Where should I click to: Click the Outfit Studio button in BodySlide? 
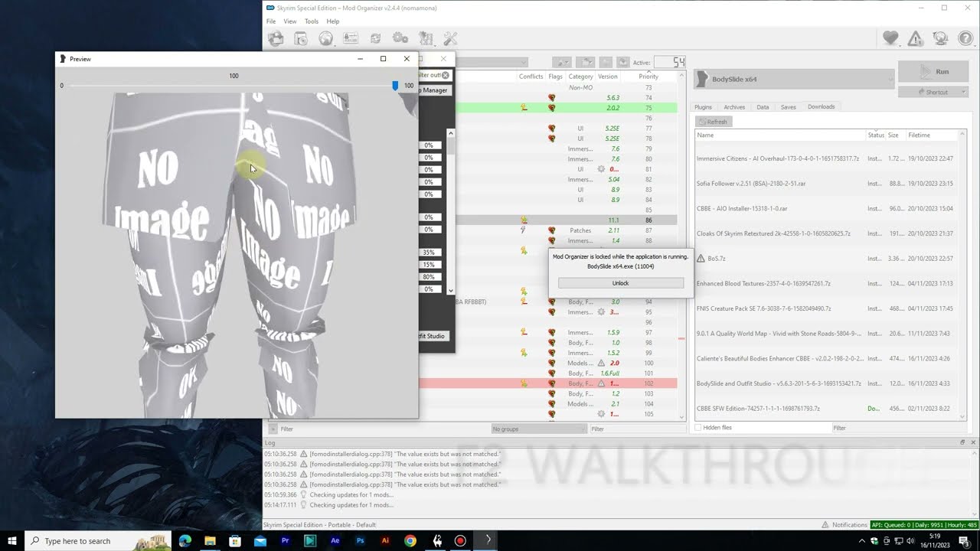[432, 336]
